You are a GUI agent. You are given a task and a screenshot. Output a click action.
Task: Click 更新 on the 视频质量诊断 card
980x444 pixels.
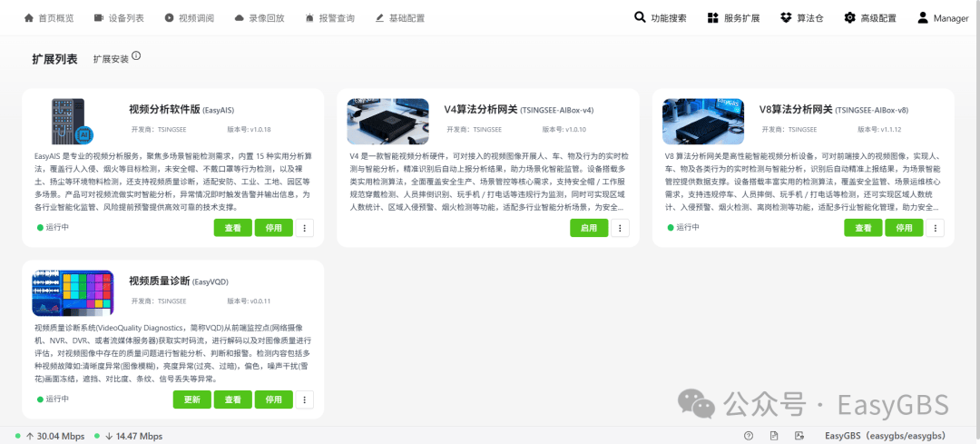point(191,400)
